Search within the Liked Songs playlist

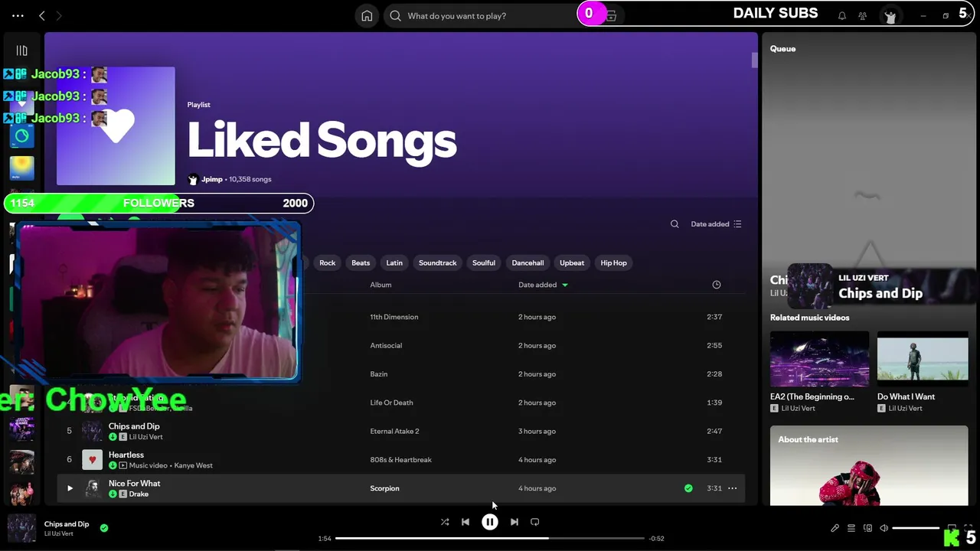(675, 224)
